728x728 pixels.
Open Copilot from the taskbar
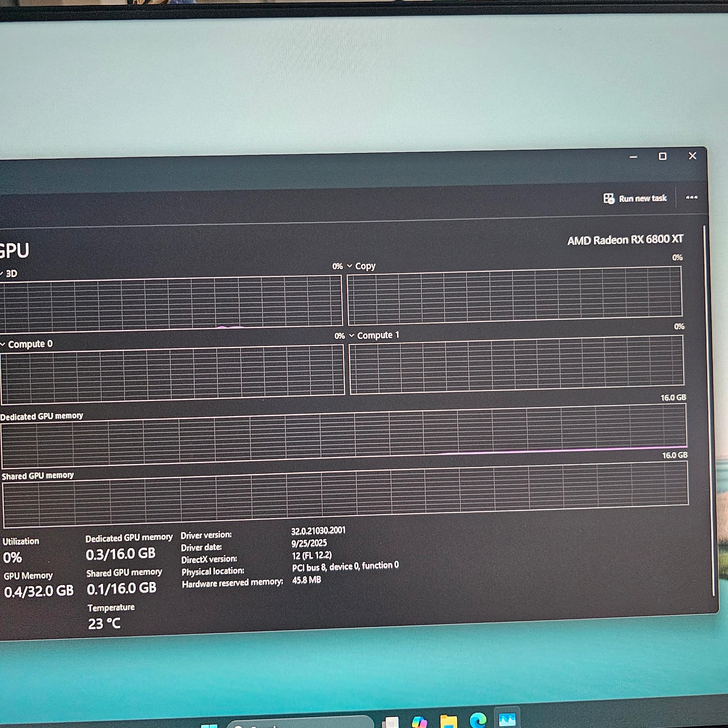(x=419, y=722)
